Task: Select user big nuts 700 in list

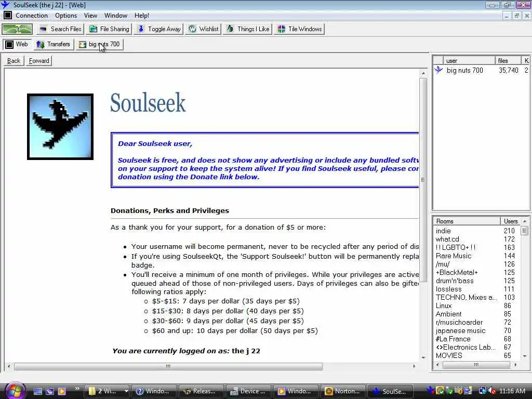Action: [481, 70]
